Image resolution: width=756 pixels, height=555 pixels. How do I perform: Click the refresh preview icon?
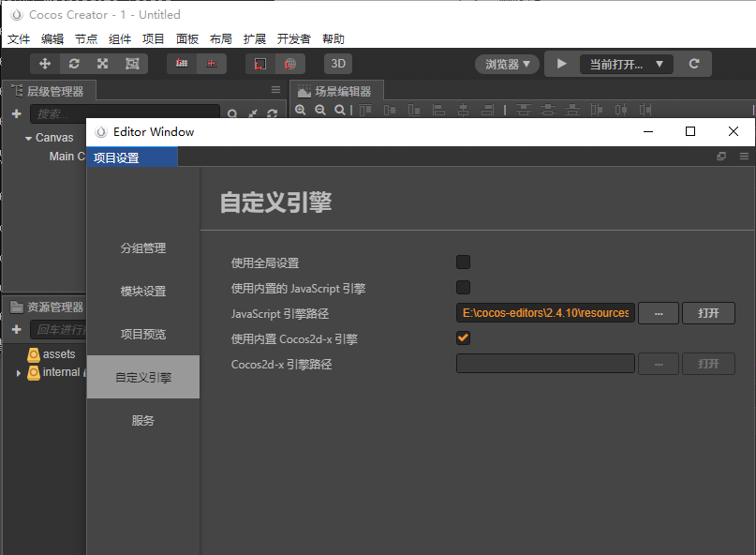(x=694, y=64)
